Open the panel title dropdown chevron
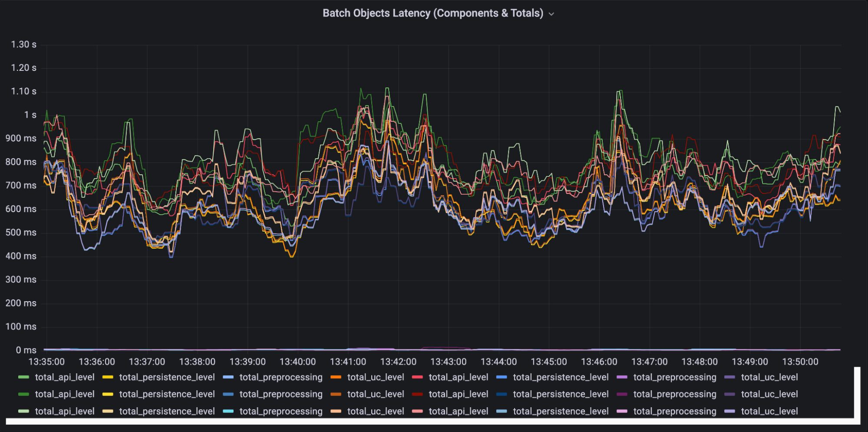This screenshot has height=432, width=868. 551,14
